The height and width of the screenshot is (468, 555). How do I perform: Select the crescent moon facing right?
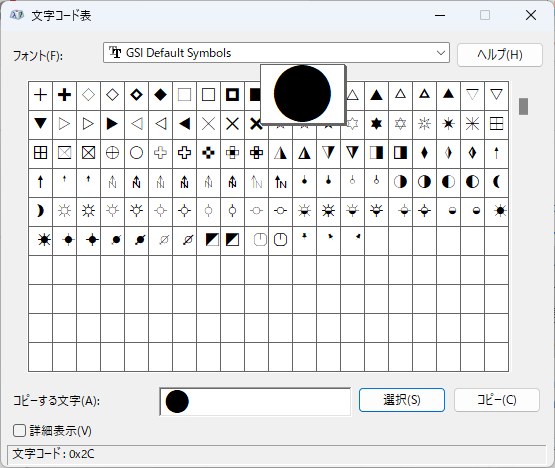pyautogui.click(x=40, y=211)
